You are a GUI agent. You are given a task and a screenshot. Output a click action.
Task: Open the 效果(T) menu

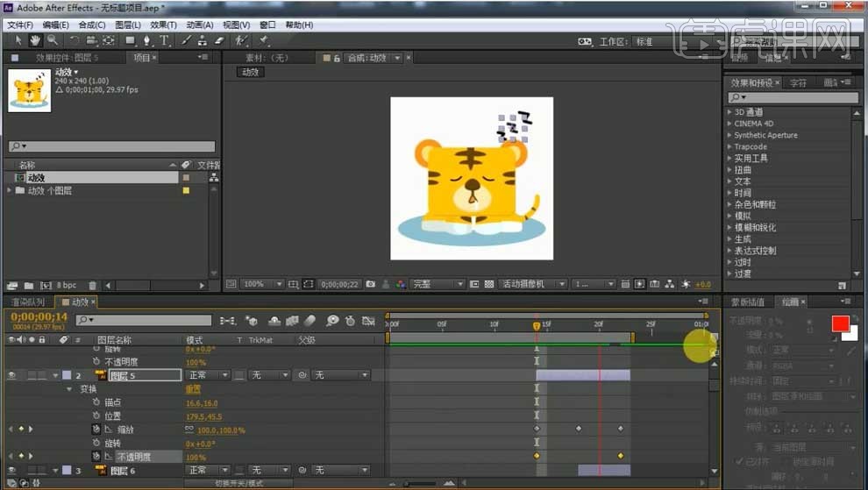pos(162,25)
